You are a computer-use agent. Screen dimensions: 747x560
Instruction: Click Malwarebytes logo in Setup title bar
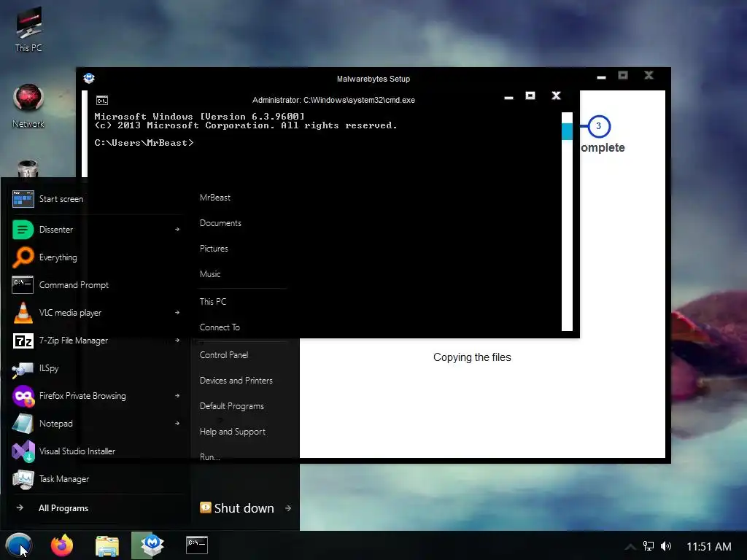tap(89, 78)
